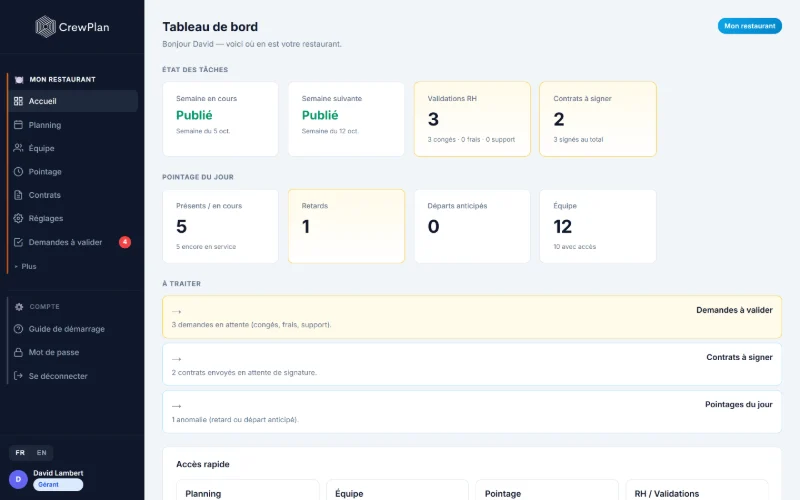
Task: Open the Retards card
Action: tap(346, 226)
